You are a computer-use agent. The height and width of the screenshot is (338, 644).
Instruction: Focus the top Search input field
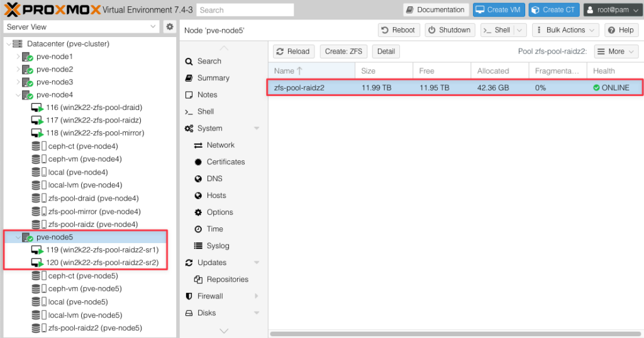[245, 10]
